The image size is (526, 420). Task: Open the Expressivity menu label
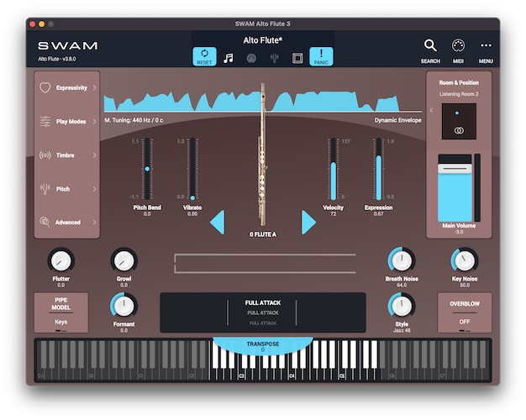(x=71, y=87)
